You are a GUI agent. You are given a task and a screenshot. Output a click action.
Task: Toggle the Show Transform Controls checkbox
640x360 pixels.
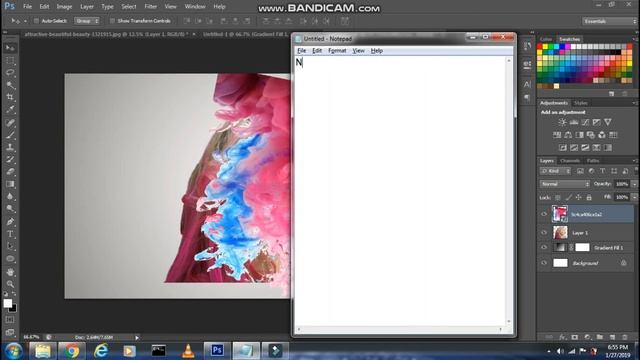[112, 21]
